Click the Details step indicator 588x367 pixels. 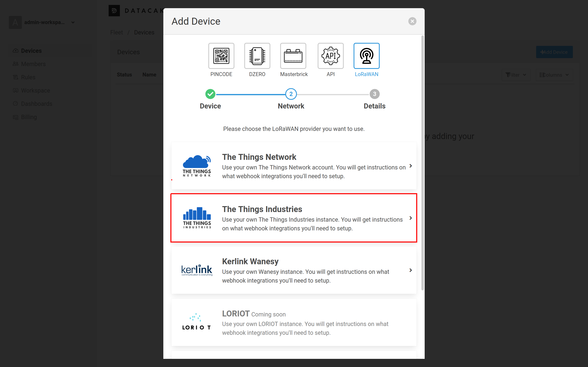374,94
